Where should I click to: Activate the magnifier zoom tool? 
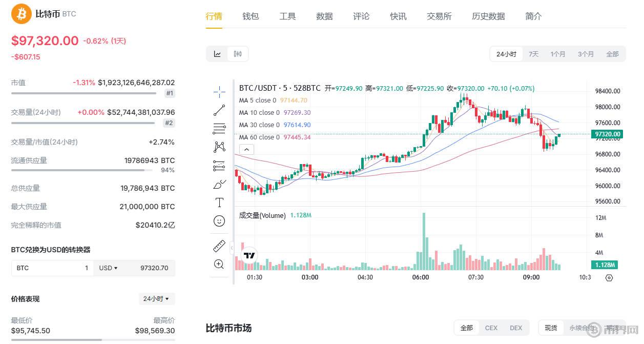click(219, 264)
